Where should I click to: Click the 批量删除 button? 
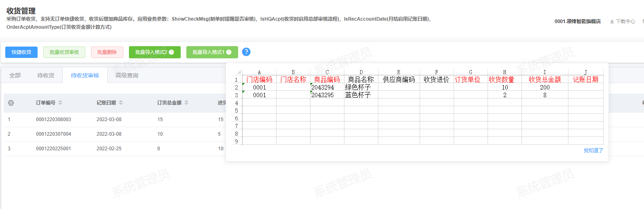107,52
